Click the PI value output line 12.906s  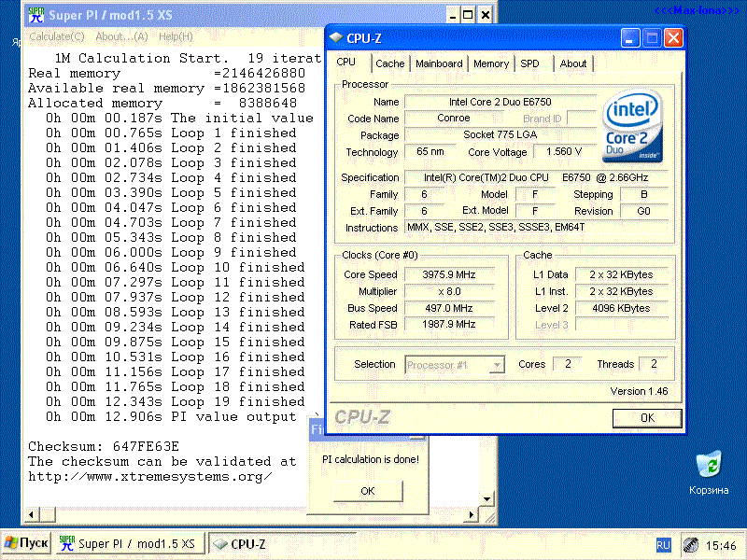[x=172, y=416]
